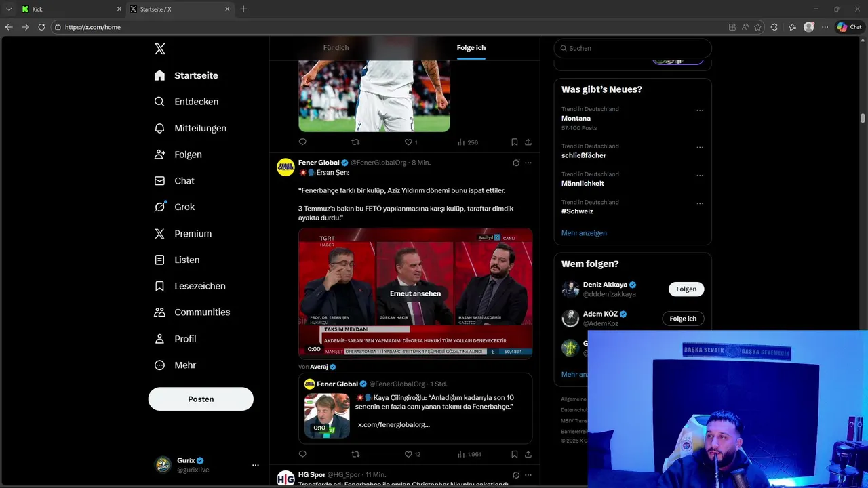This screenshot has width=868, height=488.
Task: Bookmark the football photo post
Action: click(515, 142)
